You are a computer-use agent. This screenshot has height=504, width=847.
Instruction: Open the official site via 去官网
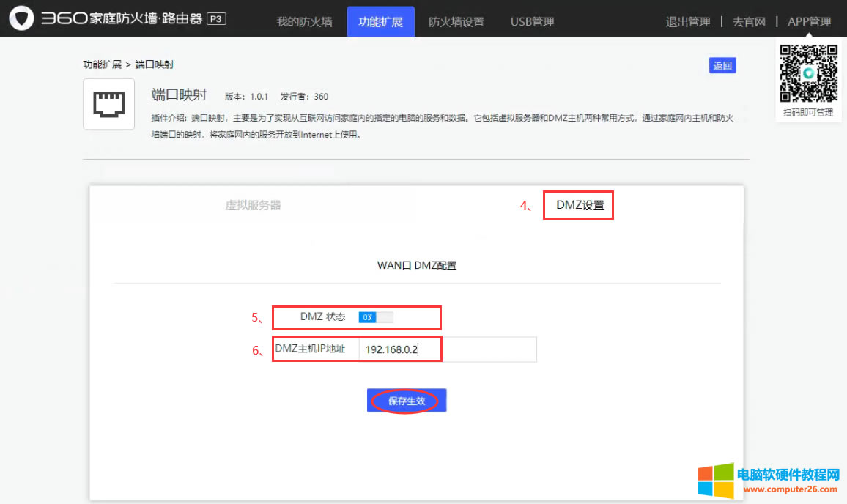coord(748,21)
